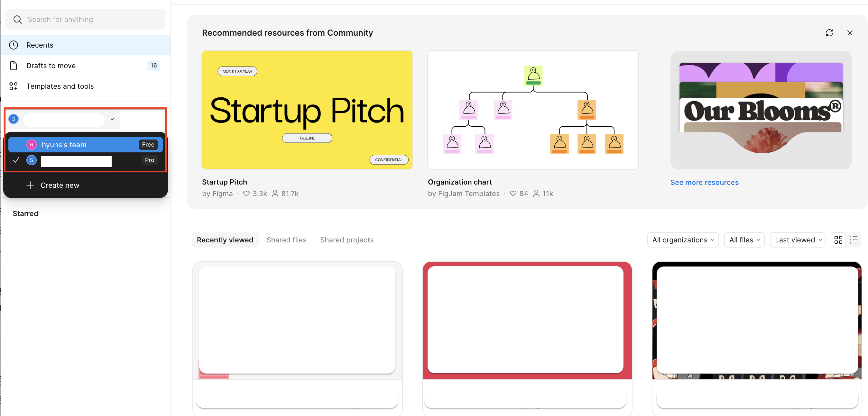Viewport: 868px width, 416px height.
Task: Switch to the Shared projects tab
Action: coord(346,240)
